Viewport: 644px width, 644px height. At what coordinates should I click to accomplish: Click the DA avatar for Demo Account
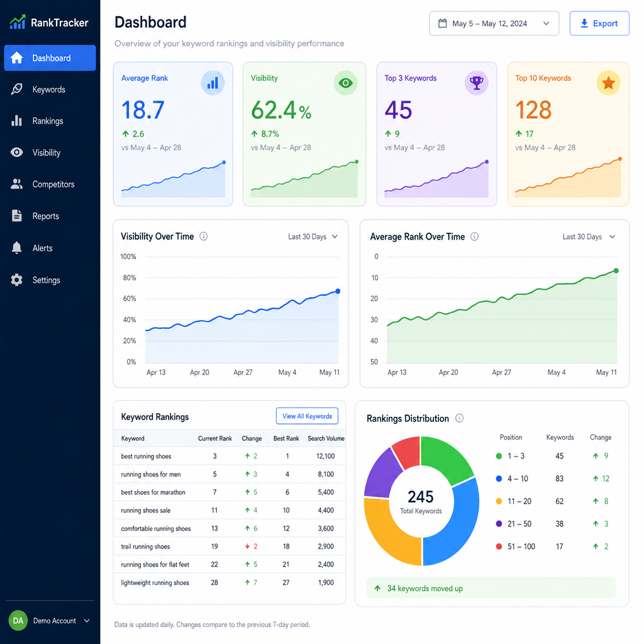pyautogui.click(x=18, y=621)
